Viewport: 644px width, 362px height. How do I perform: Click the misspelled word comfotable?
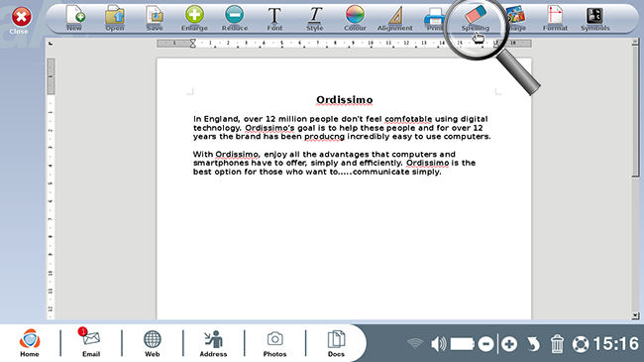(408, 119)
